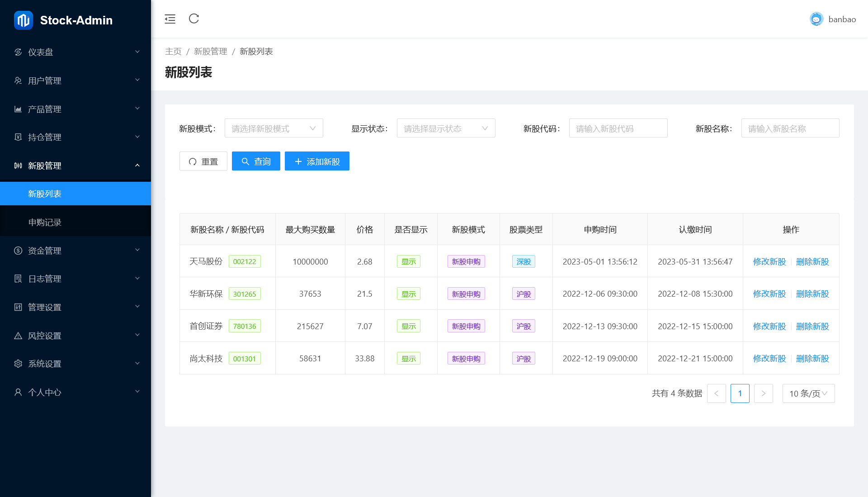This screenshot has height=497, width=868.
Task: Navigate to 主页 via the breadcrumb
Action: [173, 51]
